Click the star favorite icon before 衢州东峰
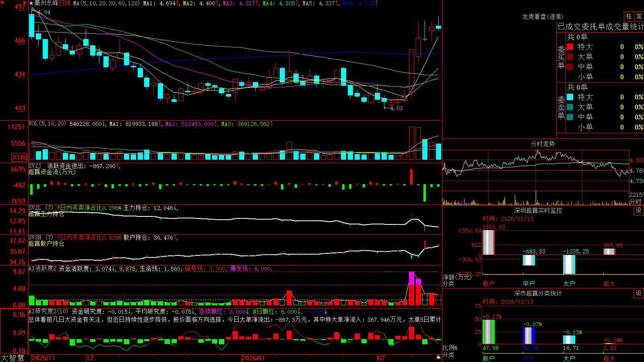 [31, 3]
